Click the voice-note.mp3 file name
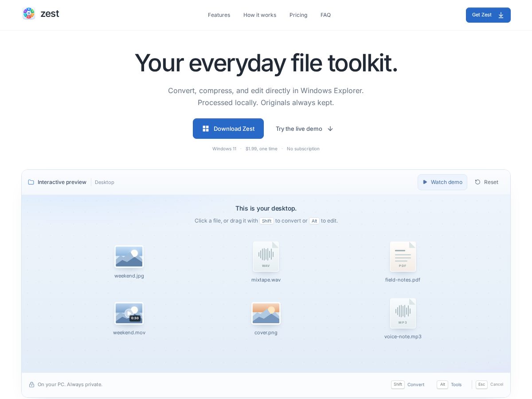The image size is (532, 399). [403, 336]
